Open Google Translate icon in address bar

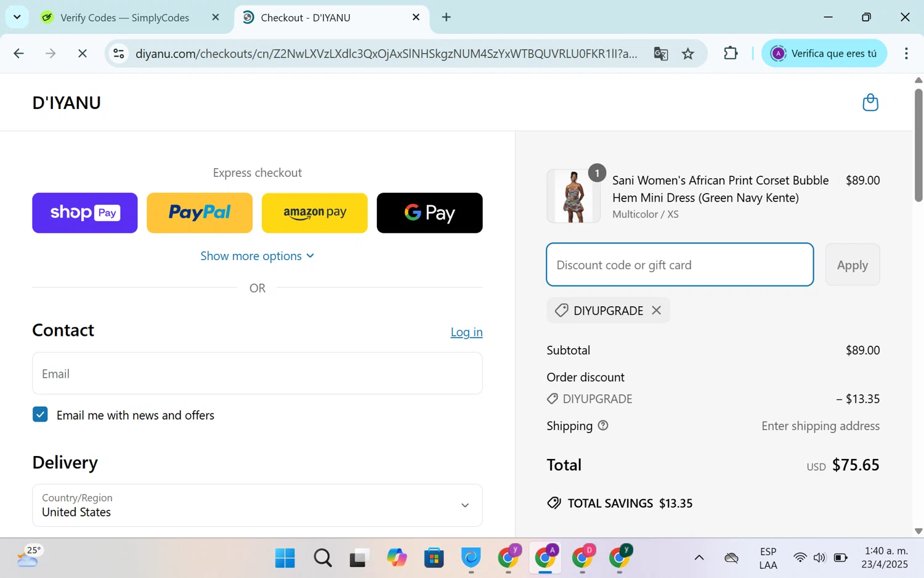[660, 54]
